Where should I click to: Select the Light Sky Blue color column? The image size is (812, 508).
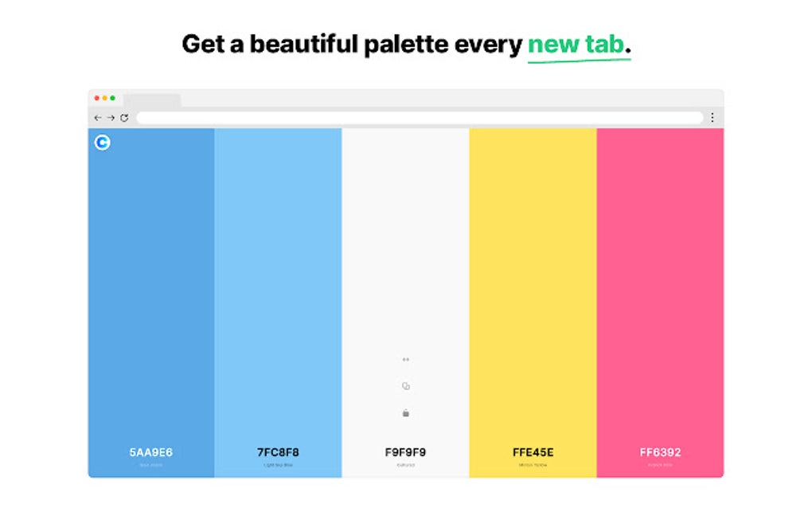click(x=277, y=279)
